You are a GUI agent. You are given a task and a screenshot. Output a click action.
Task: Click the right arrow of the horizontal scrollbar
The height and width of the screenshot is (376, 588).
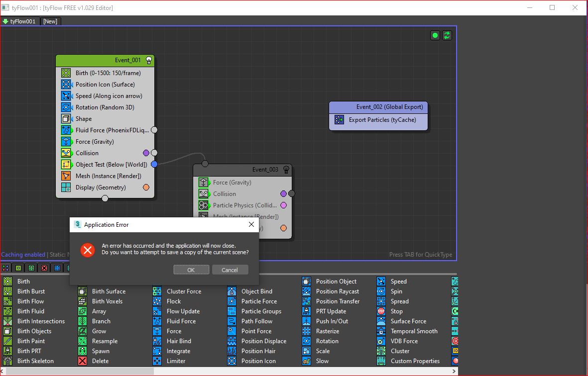454,371
